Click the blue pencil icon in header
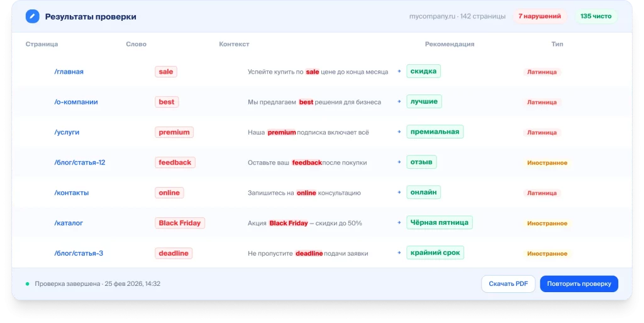The width and height of the screenshot is (644, 323). (x=32, y=17)
